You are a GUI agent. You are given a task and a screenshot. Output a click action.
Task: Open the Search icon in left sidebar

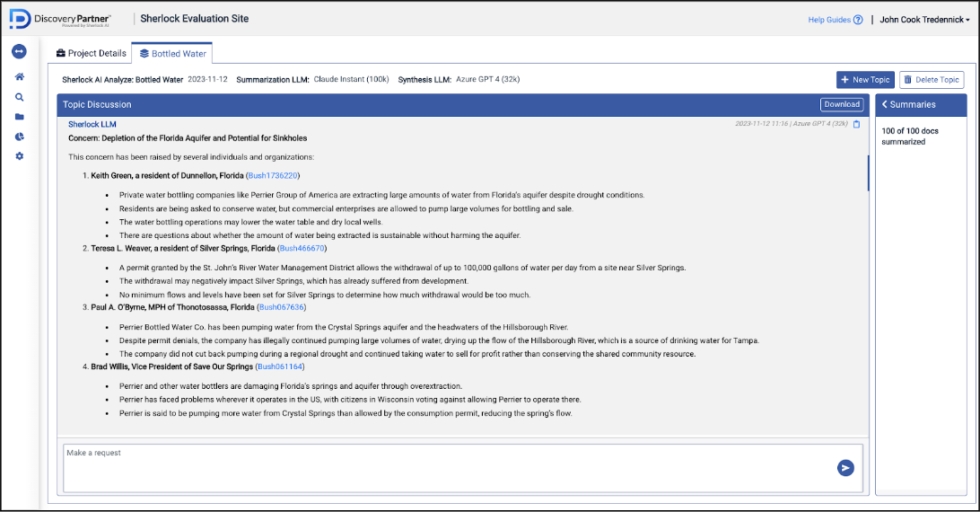(x=20, y=97)
